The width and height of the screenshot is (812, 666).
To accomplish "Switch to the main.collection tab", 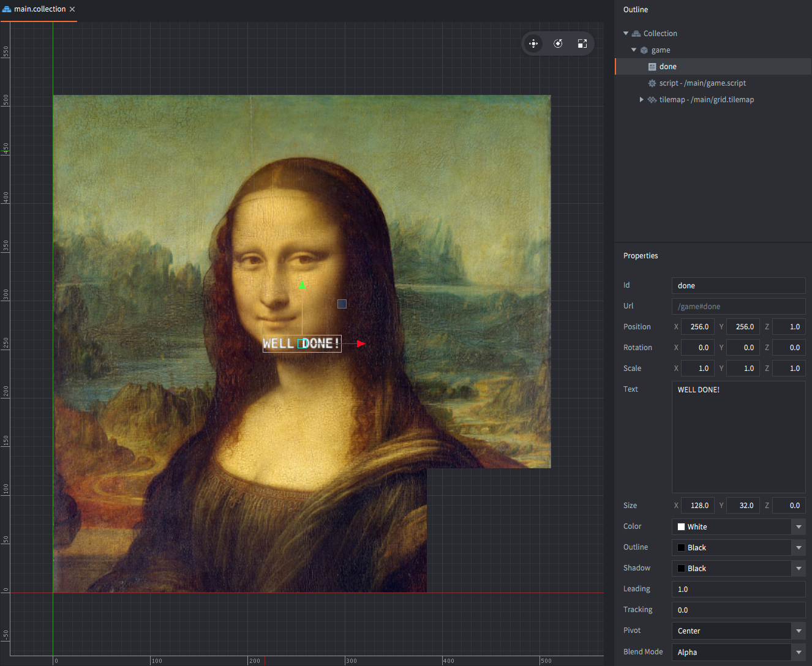I will click(40, 9).
